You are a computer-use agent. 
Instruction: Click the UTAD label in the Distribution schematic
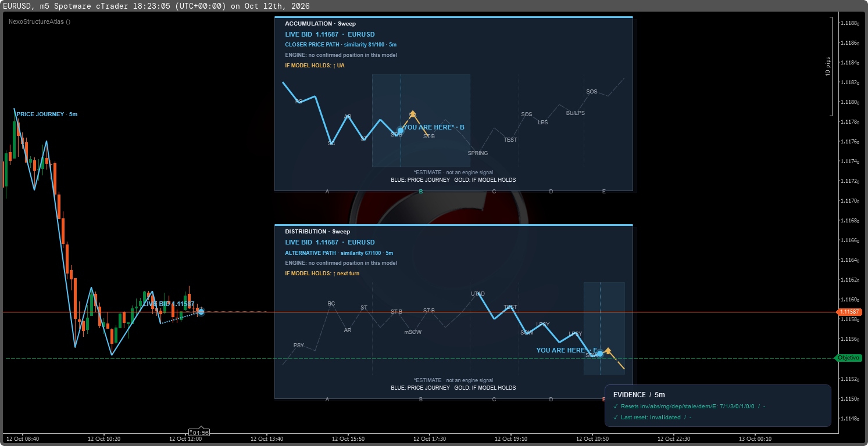coord(478,294)
